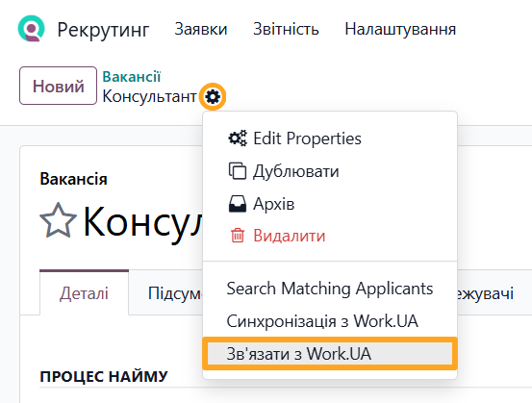This screenshot has width=532, height=403.
Task: Click the red trash icon next to Видалити
Action: click(238, 236)
